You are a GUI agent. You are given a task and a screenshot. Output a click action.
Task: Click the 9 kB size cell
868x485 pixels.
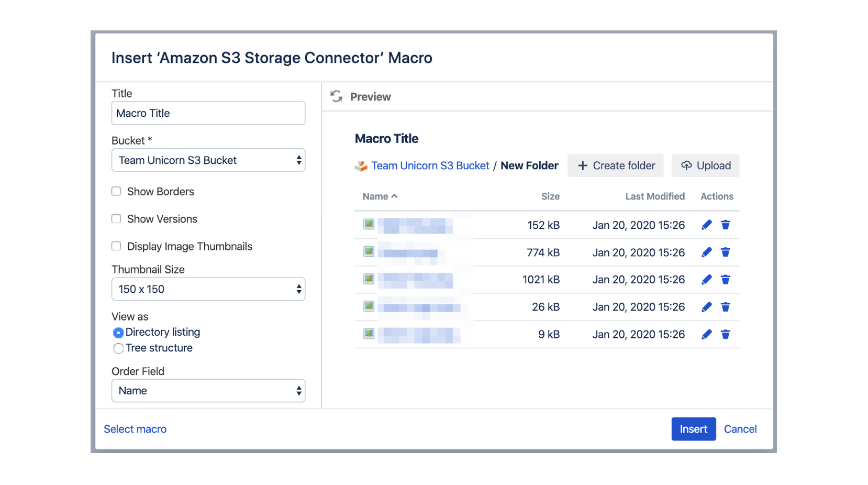549,334
